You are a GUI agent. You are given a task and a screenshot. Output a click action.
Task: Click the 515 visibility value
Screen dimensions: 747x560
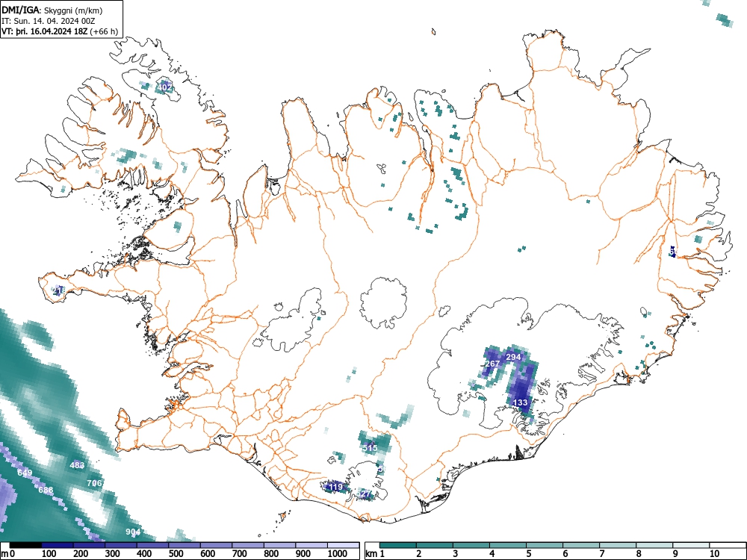pos(370,448)
